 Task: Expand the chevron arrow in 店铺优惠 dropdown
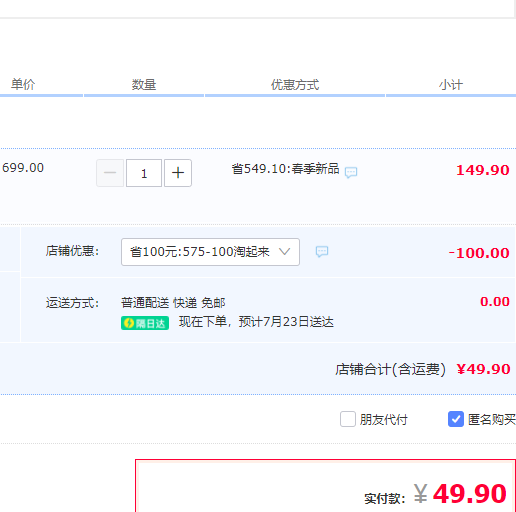click(x=284, y=251)
